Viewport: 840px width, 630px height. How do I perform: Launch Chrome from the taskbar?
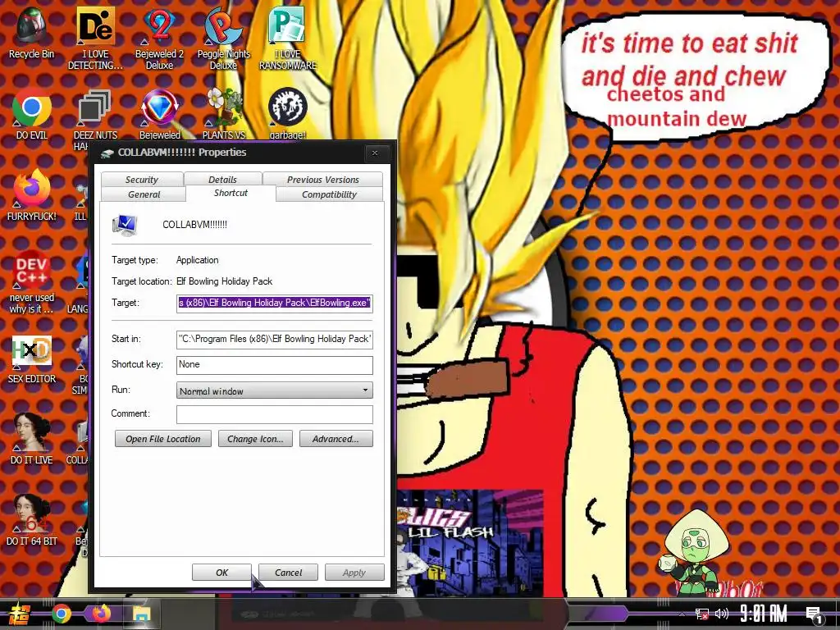click(x=62, y=614)
